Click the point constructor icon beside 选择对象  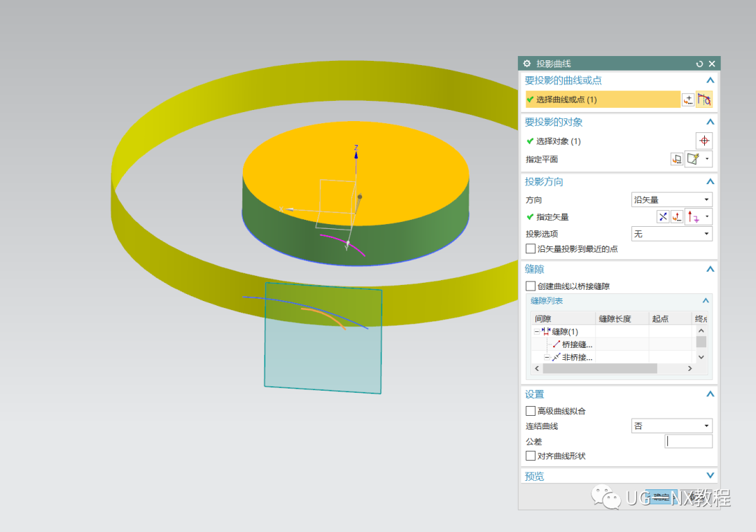704,141
